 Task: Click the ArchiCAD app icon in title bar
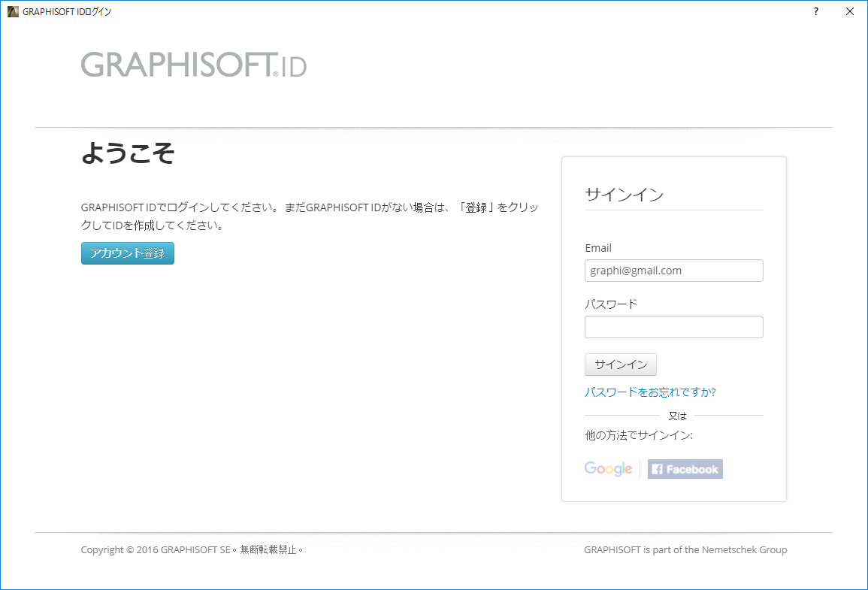13,11
